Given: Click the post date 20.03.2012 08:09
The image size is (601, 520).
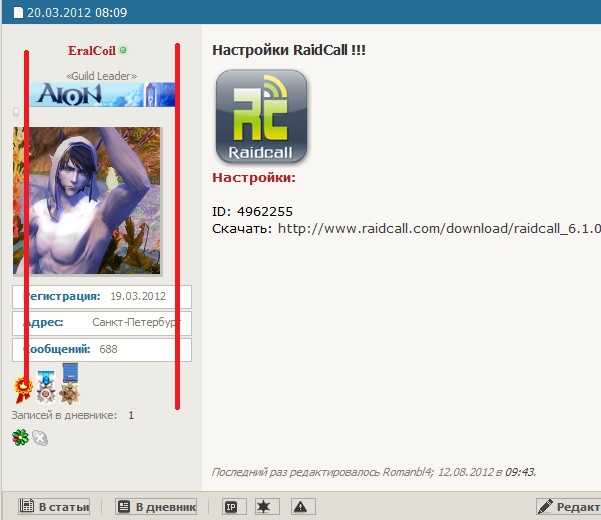Looking at the screenshot, I should (77, 13).
